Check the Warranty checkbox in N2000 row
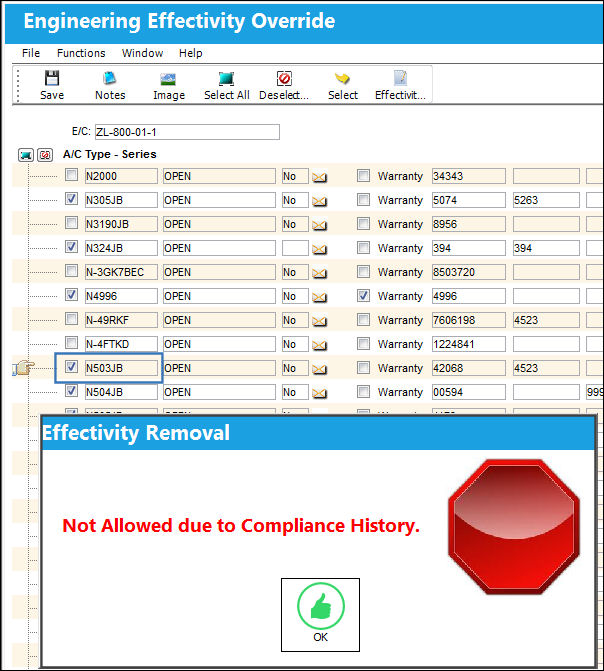The width and height of the screenshot is (604, 671). [x=363, y=175]
